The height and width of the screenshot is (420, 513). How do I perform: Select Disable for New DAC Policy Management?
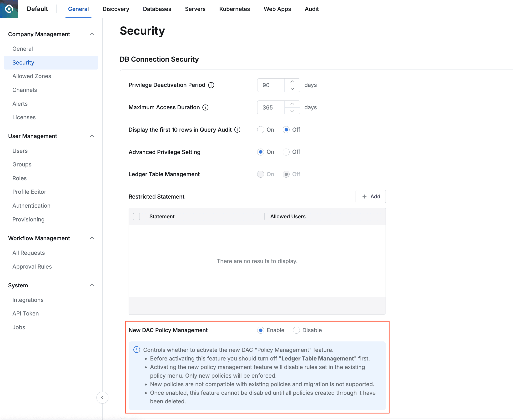click(x=296, y=330)
